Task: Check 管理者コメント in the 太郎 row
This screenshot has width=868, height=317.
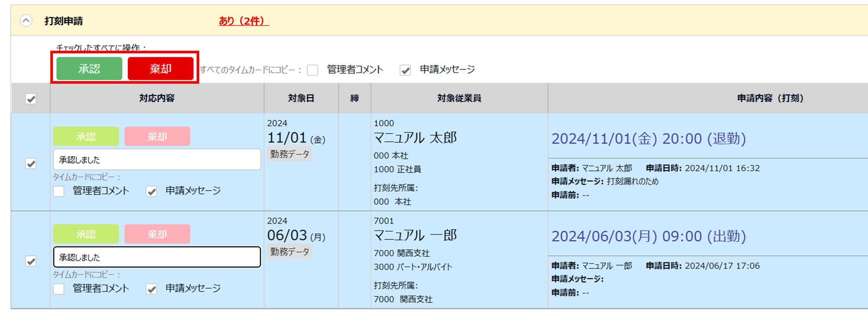Action: (59, 191)
